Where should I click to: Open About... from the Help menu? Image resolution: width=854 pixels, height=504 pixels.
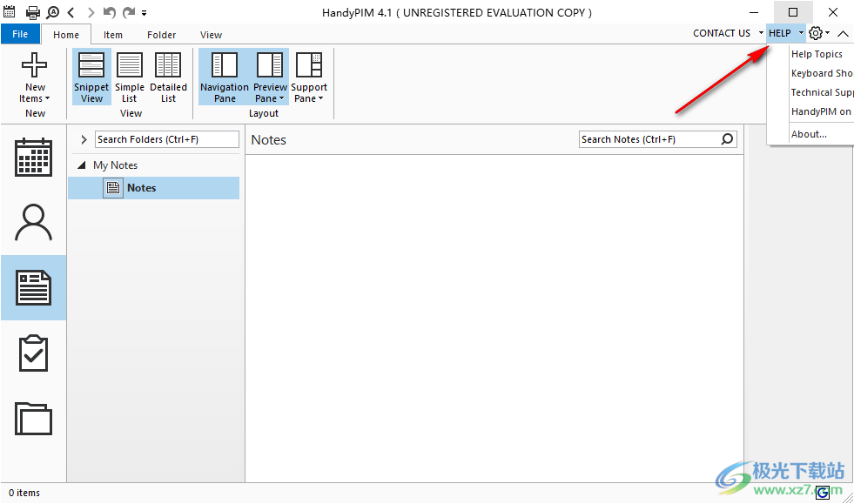tap(811, 134)
